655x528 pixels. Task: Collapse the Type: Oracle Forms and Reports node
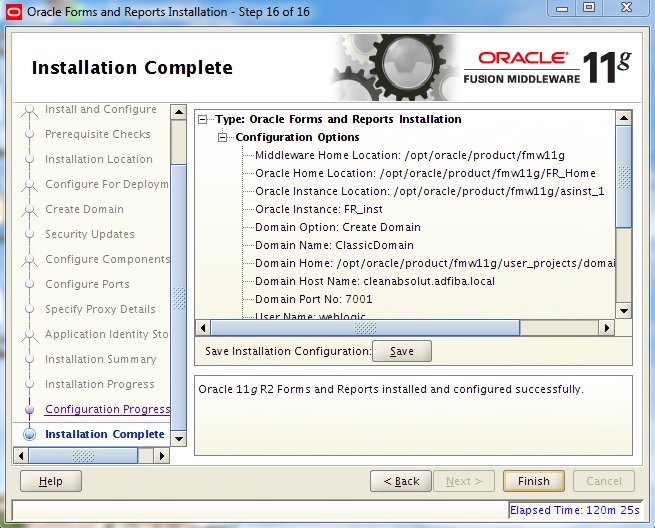[x=204, y=119]
